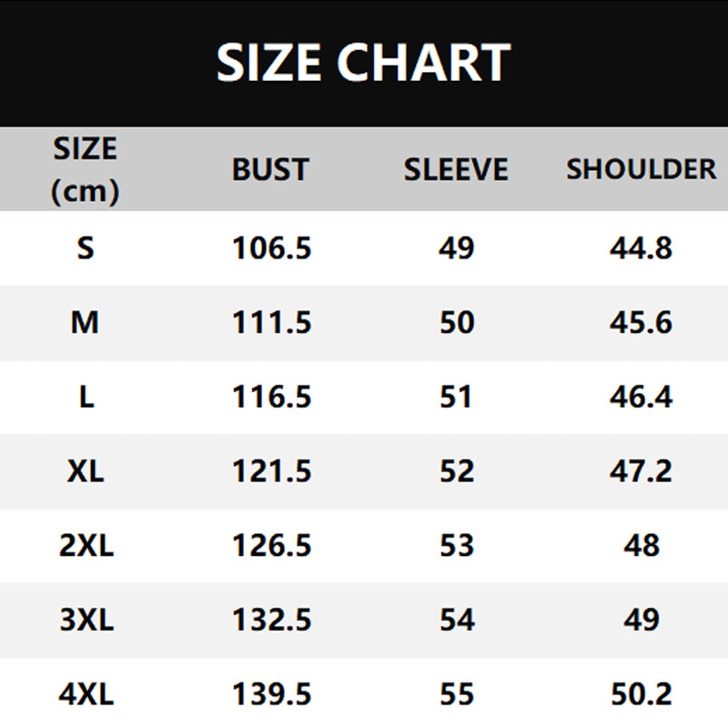This screenshot has height=728, width=728.
Task: Click the 50.2 shoulder value
Action: point(642,695)
